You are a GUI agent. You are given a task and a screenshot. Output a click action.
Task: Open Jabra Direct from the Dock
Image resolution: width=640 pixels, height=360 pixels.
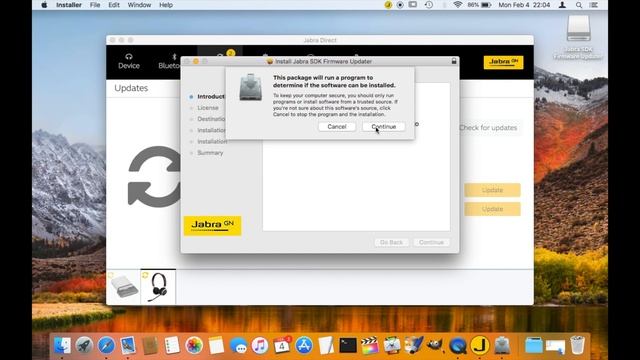(x=480, y=345)
